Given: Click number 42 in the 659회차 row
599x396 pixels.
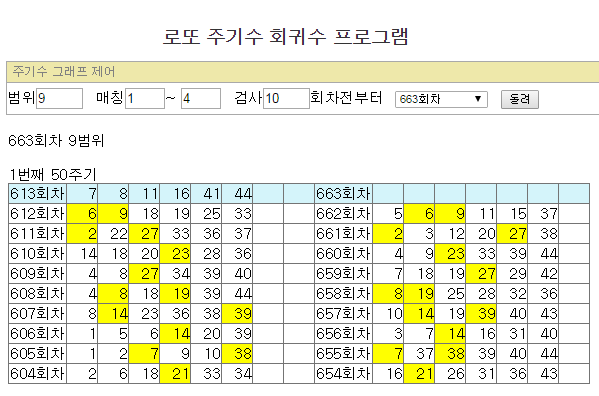Looking at the screenshot, I should pos(543,273).
